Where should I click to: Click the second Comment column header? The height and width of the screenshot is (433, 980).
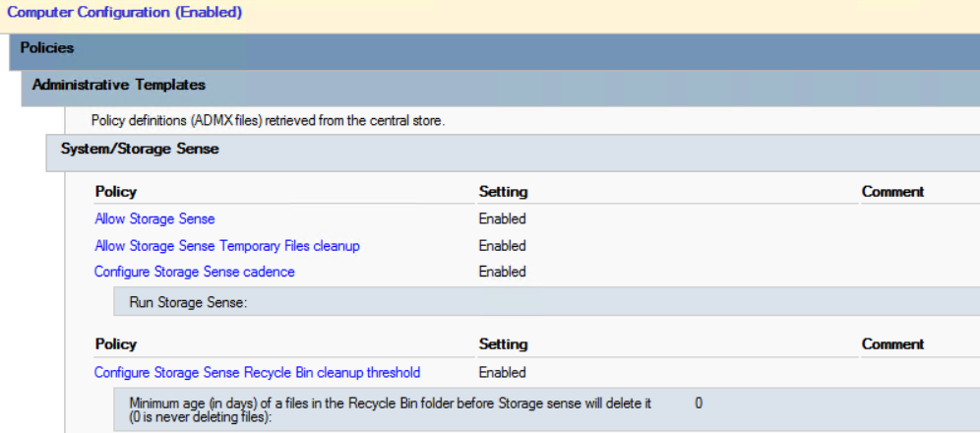(x=892, y=343)
